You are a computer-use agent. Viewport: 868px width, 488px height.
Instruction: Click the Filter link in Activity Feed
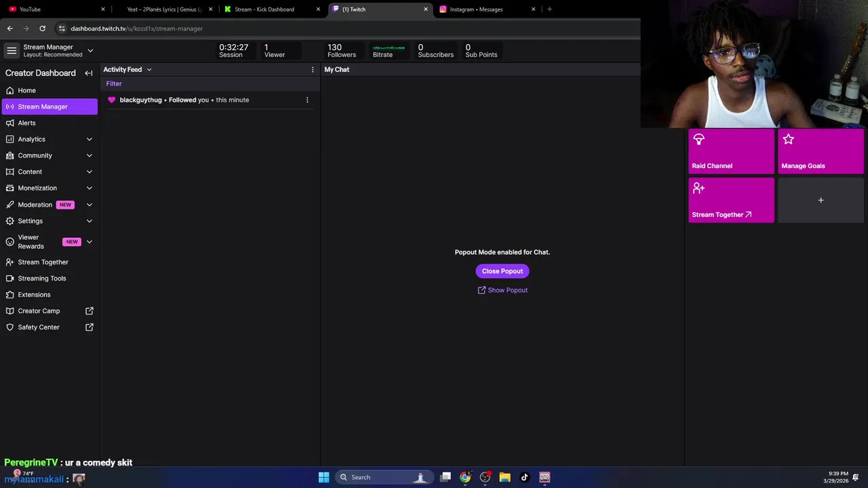point(114,83)
